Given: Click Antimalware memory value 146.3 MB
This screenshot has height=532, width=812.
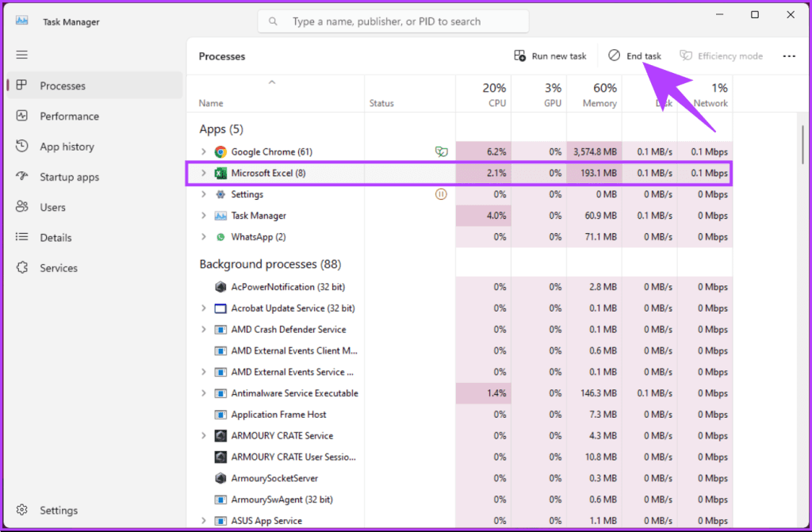Looking at the screenshot, I should (x=599, y=393).
